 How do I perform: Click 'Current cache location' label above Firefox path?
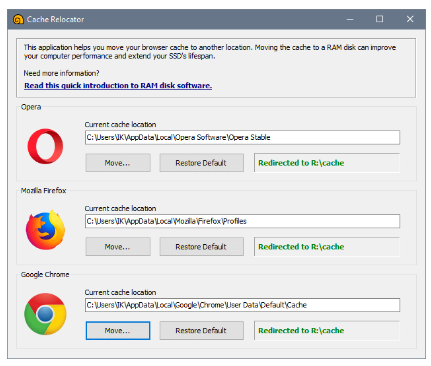(120, 208)
